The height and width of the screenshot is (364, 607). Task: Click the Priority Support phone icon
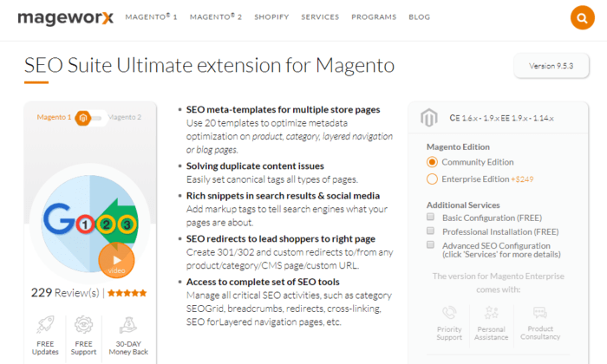point(449,312)
